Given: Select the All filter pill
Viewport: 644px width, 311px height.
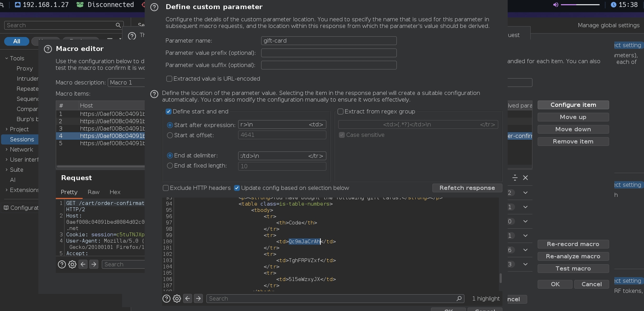Looking at the screenshot, I should click(x=17, y=42).
